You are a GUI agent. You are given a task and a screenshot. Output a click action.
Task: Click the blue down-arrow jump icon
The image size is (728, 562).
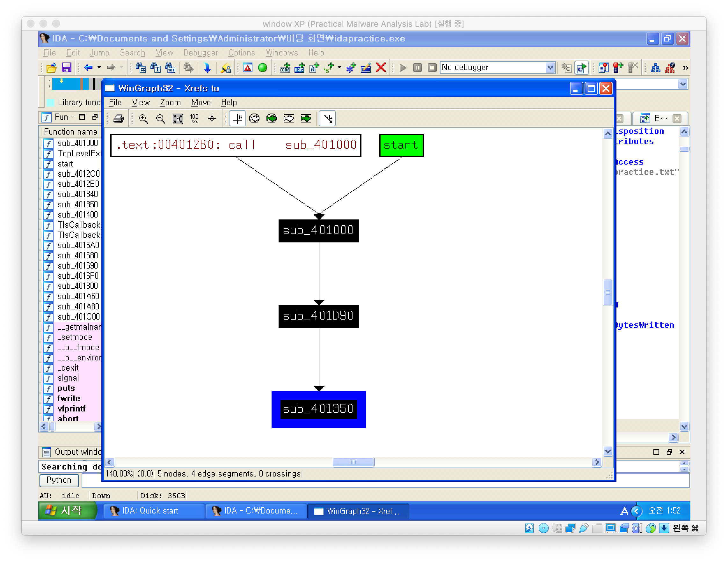pyautogui.click(x=207, y=68)
